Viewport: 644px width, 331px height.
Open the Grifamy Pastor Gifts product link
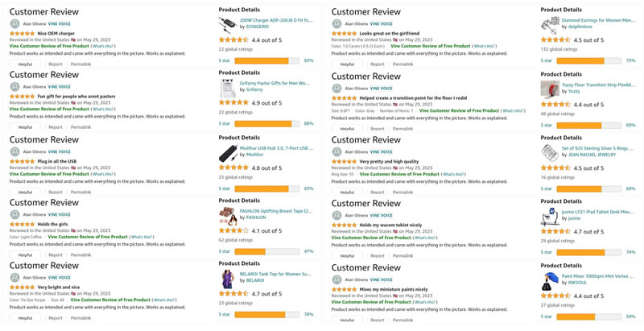275,83
